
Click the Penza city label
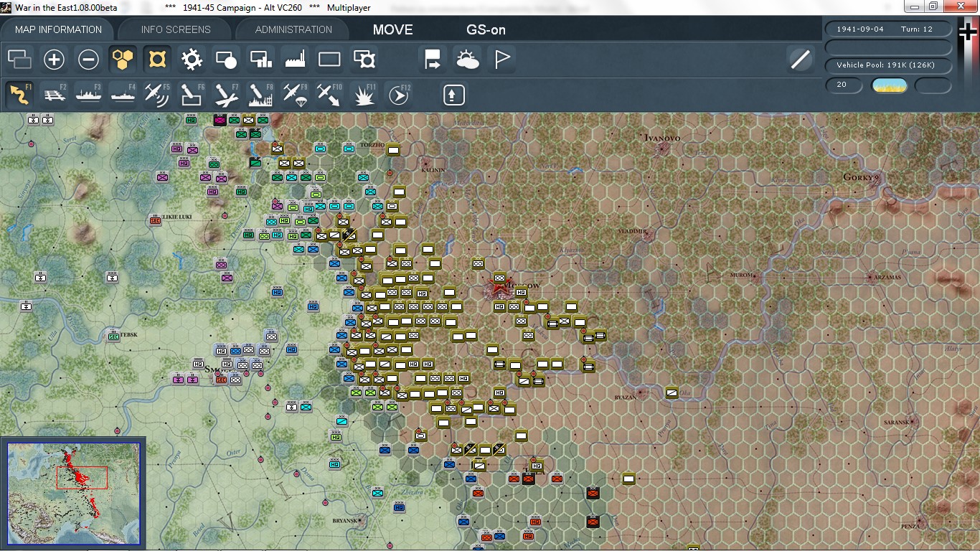click(x=910, y=526)
